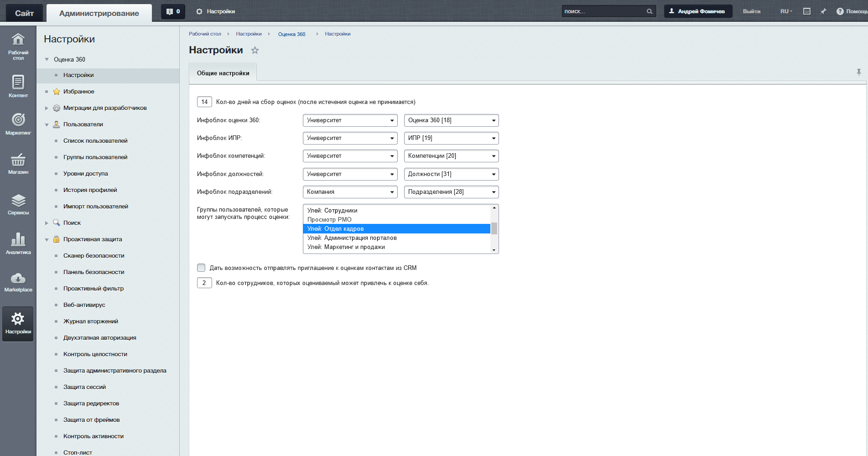
Task: Open Сканер безопасности link
Action: 94,256
